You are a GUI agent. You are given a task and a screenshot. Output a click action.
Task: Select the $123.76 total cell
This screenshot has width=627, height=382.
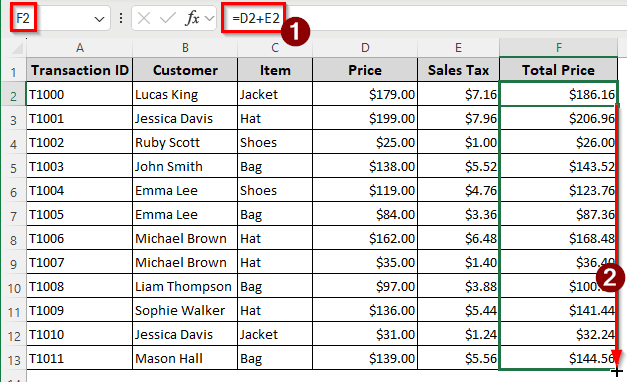pyautogui.click(x=559, y=190)
